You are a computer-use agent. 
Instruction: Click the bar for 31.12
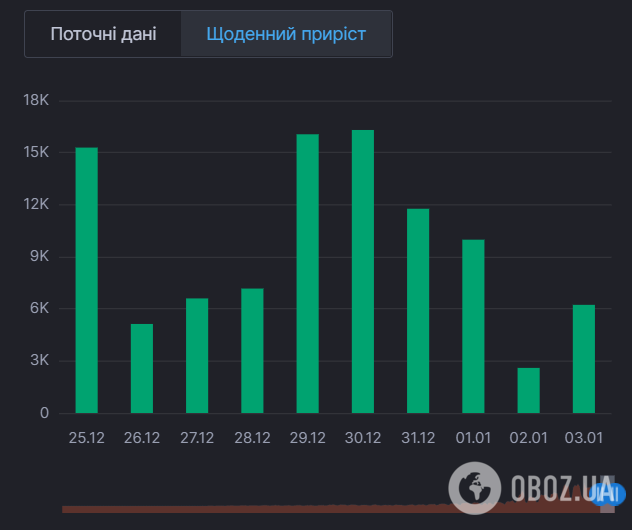[418, 310]
